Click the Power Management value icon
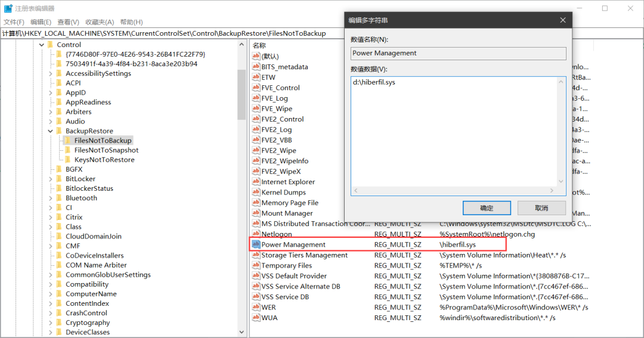Screen dimensions: 644x338 (x=256, y=244)
